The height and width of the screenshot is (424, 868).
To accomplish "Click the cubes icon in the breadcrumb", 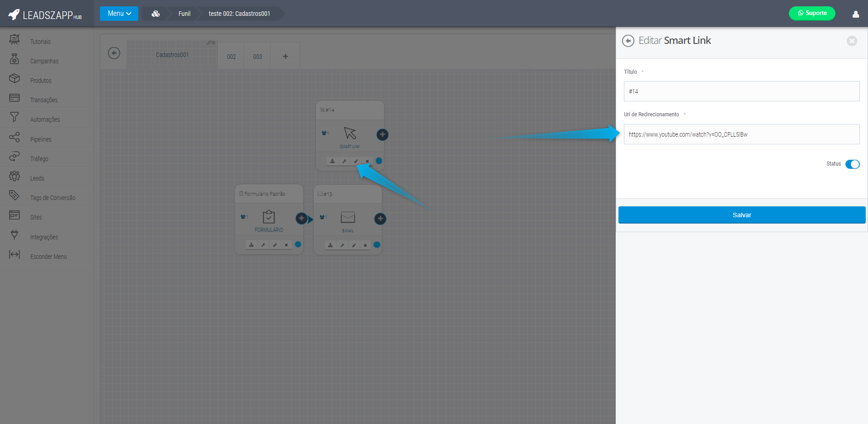I will [156, 14].
